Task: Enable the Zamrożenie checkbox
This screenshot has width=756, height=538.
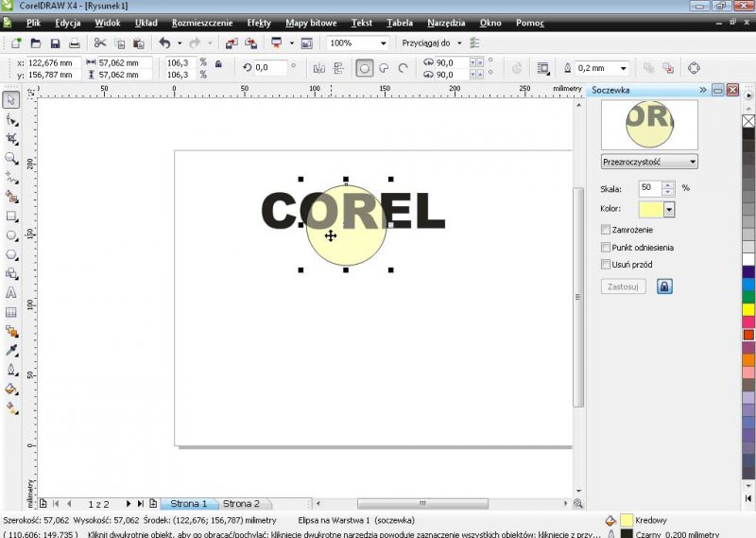Action: 606,230
